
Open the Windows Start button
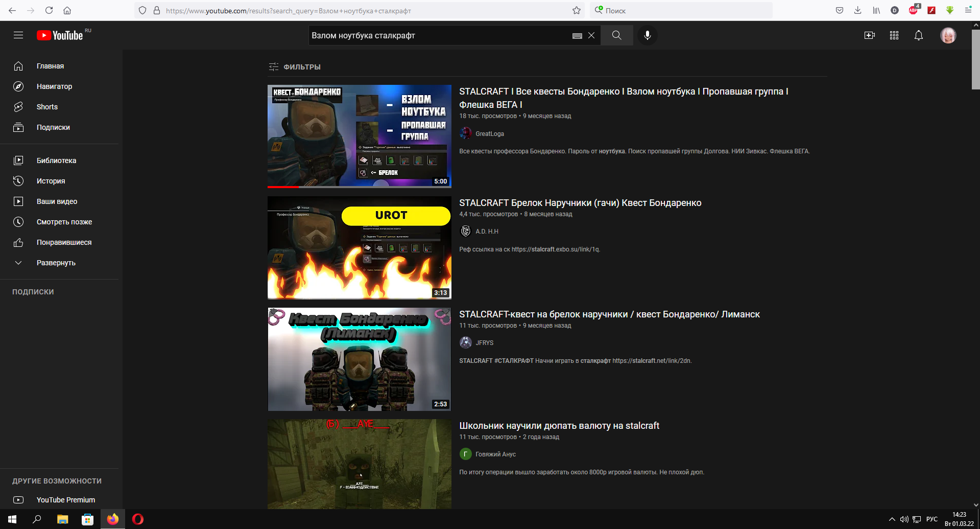pos(12,519)
